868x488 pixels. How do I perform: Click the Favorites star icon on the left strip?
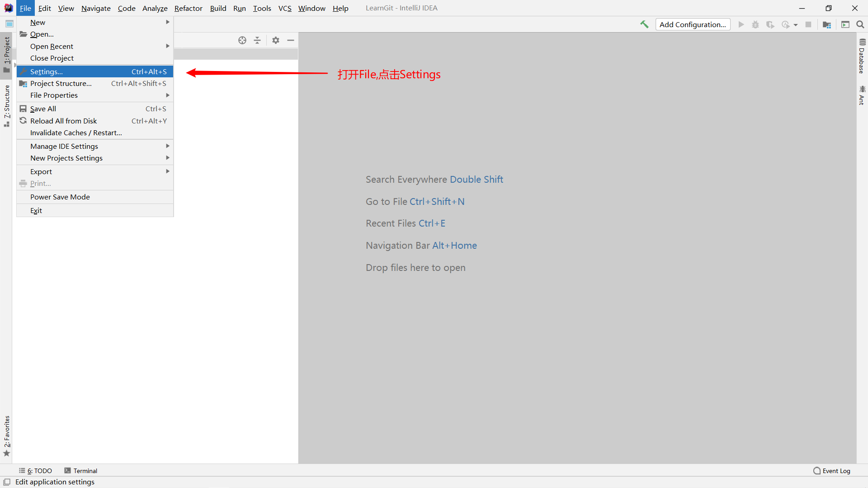7,454
